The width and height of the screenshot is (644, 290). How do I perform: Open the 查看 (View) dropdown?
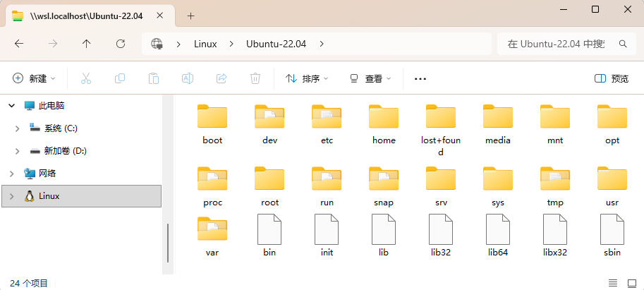coord(370,78)
